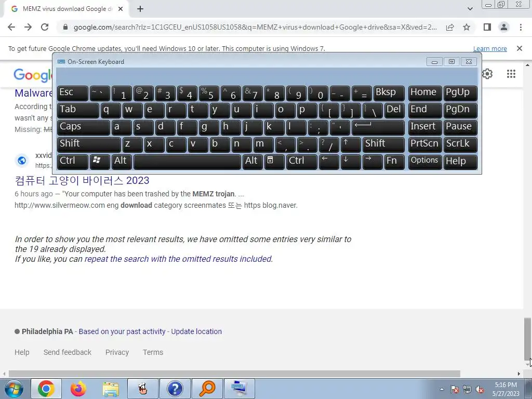Click the browser back arrow
This screenshot has width=532, height=399.
tap(11, 27)
